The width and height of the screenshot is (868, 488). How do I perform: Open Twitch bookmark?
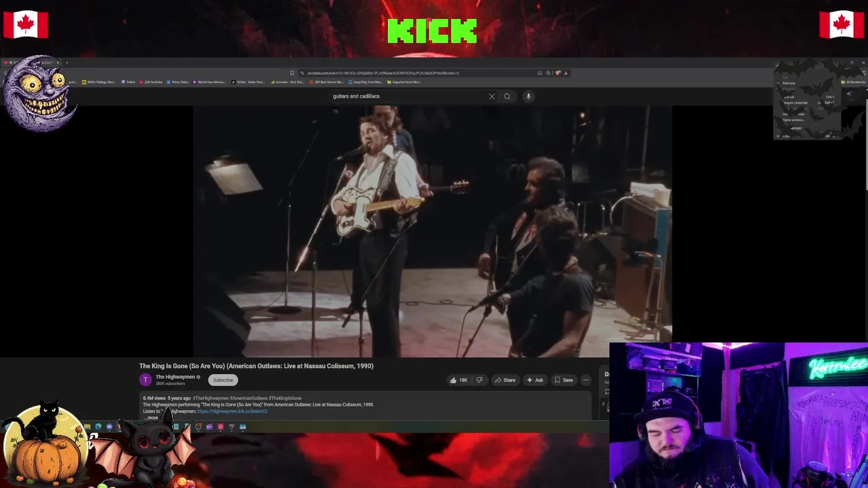pos(128,82)
